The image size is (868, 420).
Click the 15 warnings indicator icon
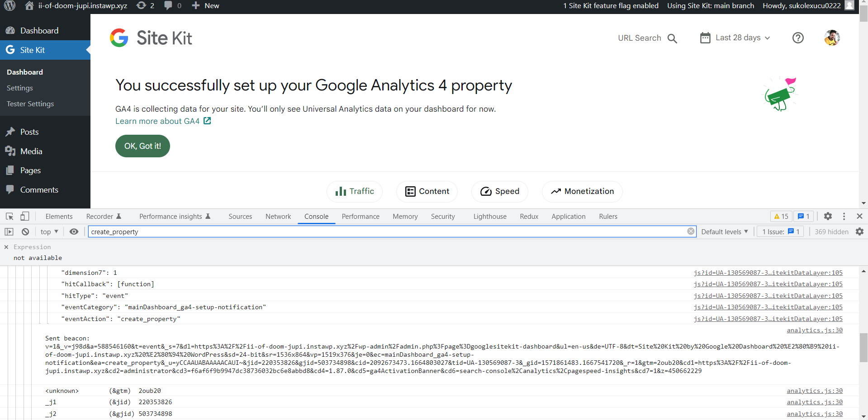tap(781, 216)
